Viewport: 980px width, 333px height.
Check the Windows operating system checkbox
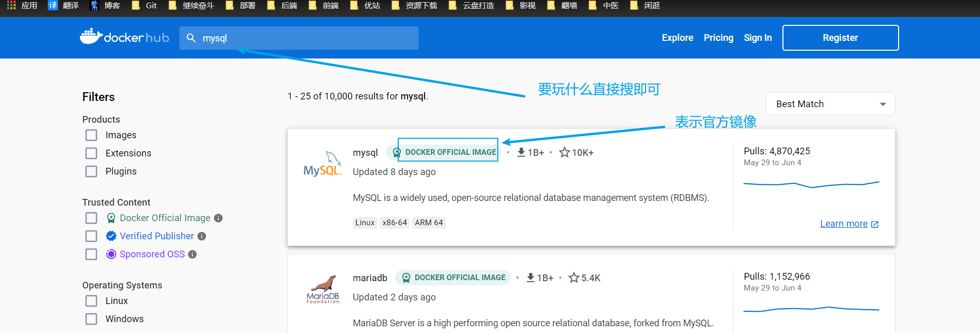[91, 319]
